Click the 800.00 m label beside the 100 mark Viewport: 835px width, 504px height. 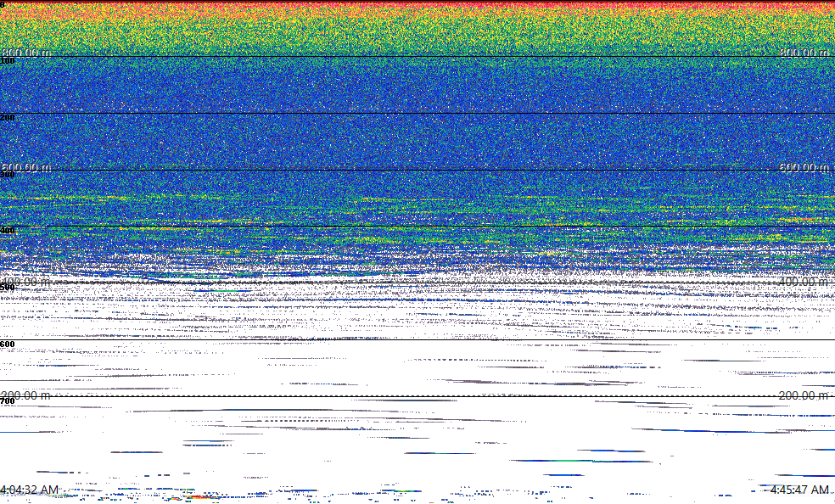click(x=26, y=52)
